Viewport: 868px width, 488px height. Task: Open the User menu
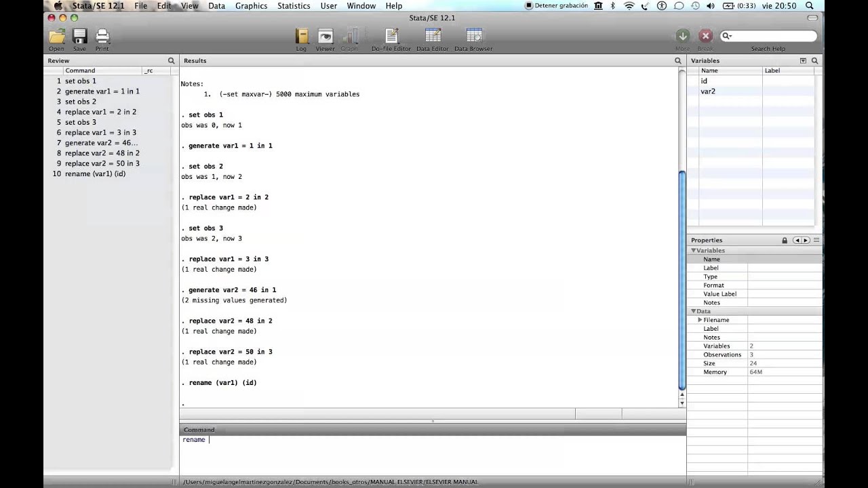pos(329,5)
